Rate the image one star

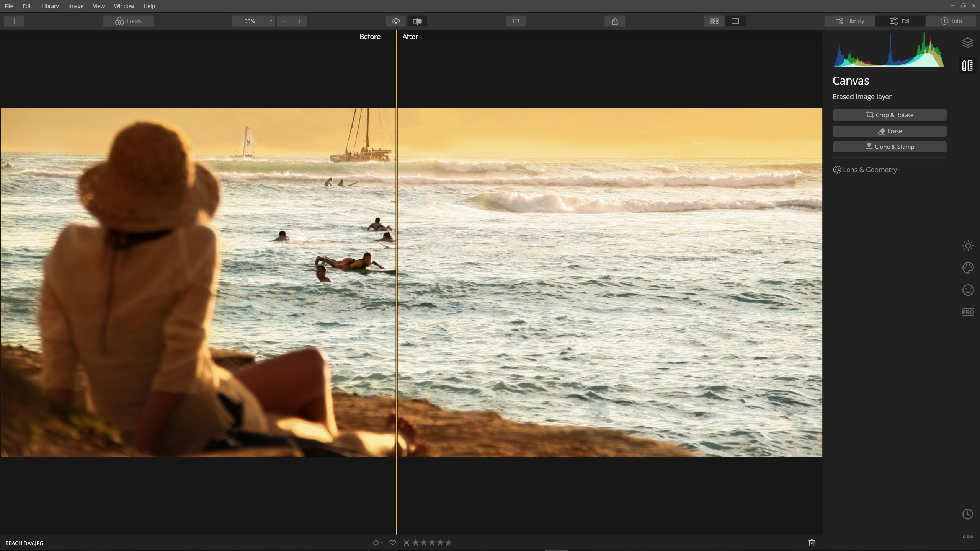(x=416, y=543)
